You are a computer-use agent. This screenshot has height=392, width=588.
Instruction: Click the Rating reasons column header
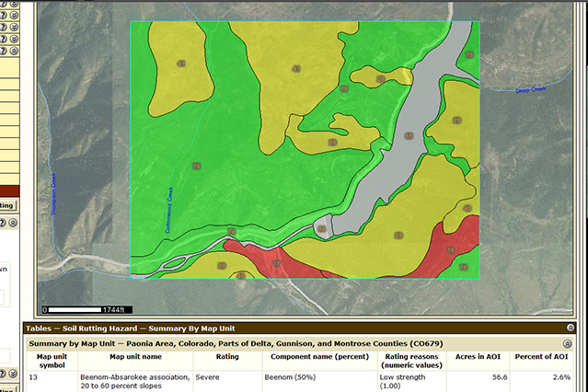point(409,362)
